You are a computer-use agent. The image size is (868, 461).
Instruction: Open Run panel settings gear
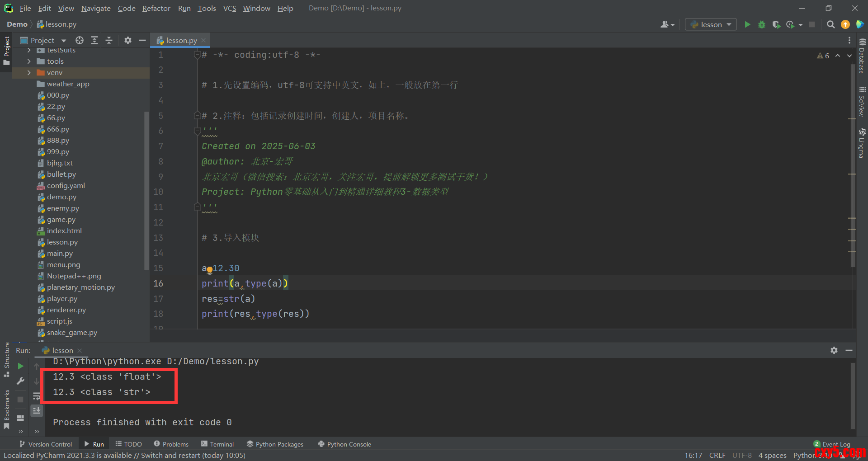click(834, 350)
